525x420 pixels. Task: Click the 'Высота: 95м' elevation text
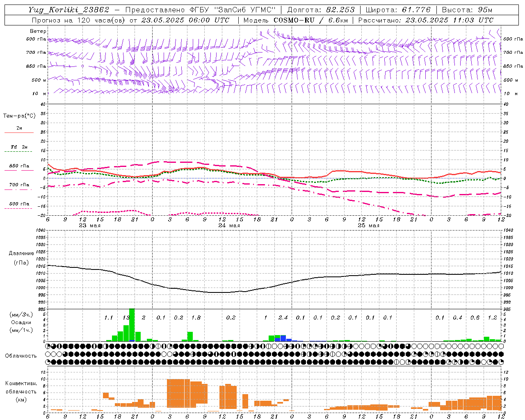[x=468, y=10]
